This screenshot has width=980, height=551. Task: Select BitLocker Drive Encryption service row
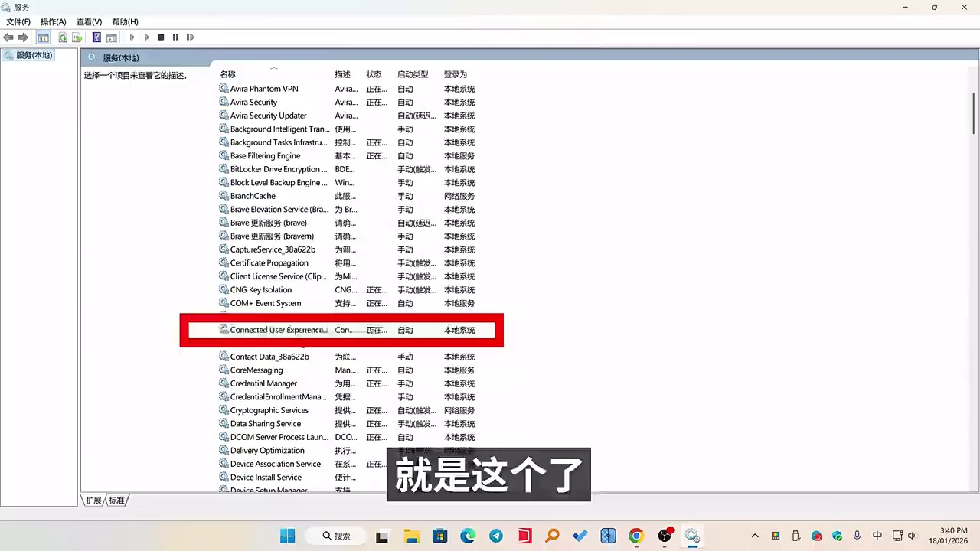coord(347,169)
